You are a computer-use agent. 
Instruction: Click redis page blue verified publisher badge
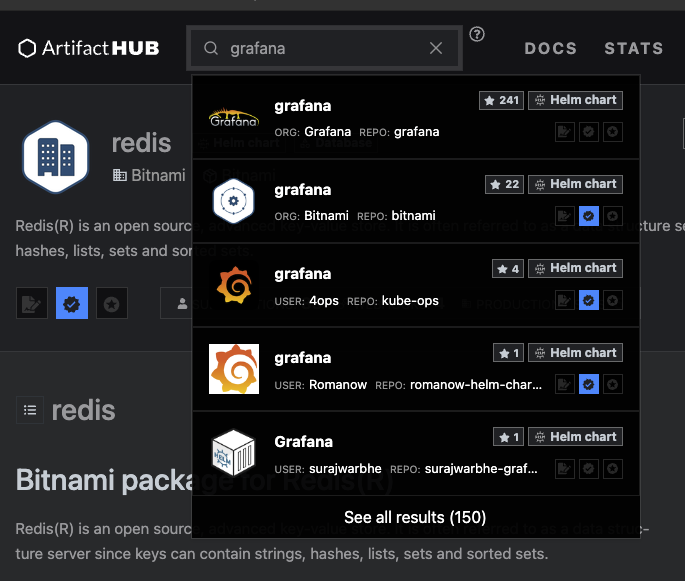tap(72, 303)
